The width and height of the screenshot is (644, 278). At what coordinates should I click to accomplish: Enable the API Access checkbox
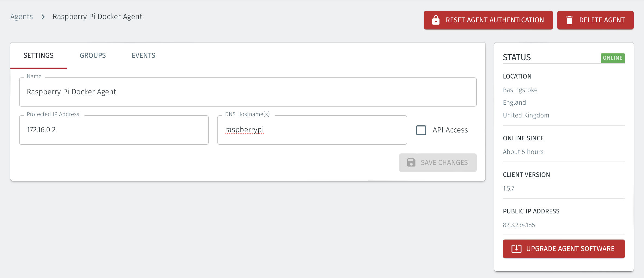point(421,130)
